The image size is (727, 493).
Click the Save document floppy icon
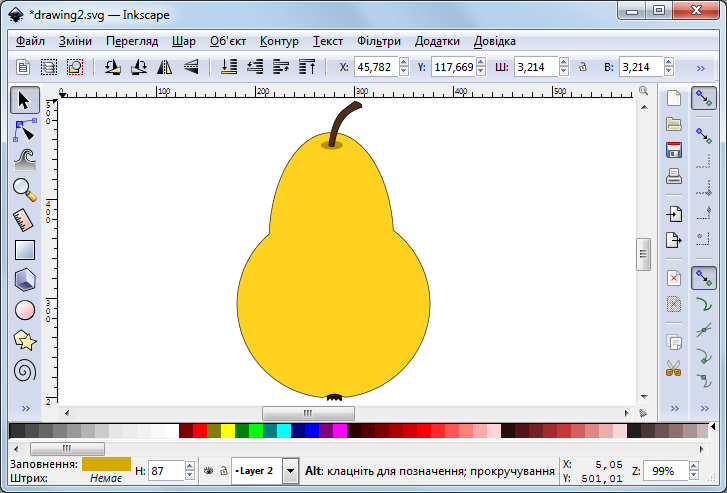674,150
